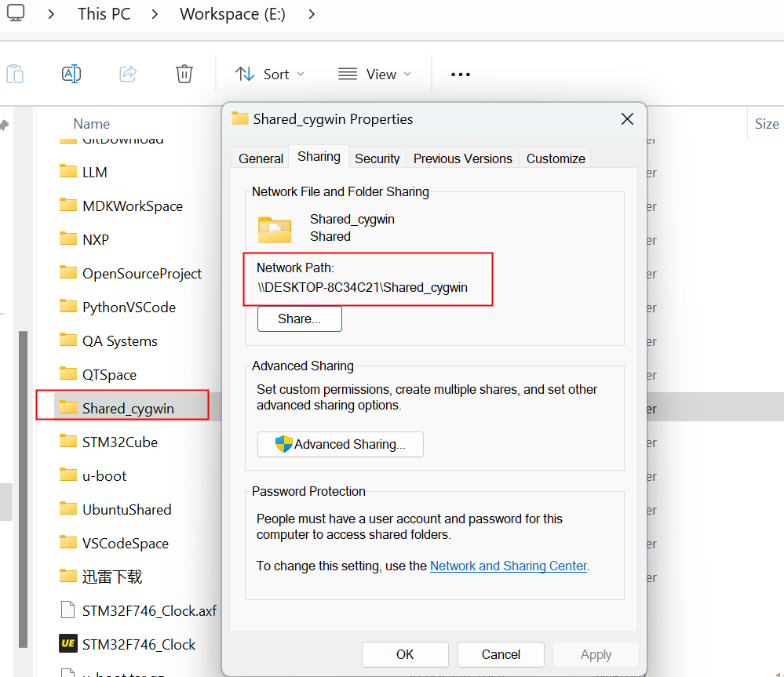Click the Delete trash can icon
Viewport: 784px width, 677px height.
[184, 74]
